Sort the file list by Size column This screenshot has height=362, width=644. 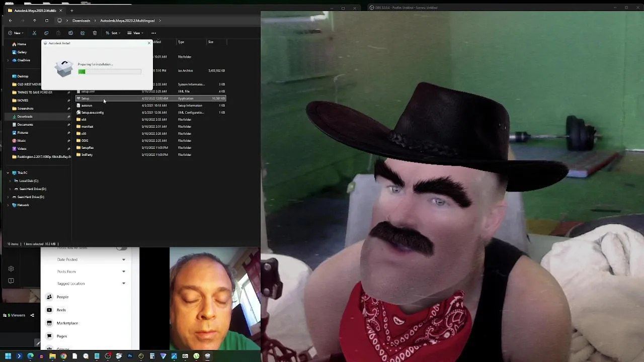tap(211, 42)
